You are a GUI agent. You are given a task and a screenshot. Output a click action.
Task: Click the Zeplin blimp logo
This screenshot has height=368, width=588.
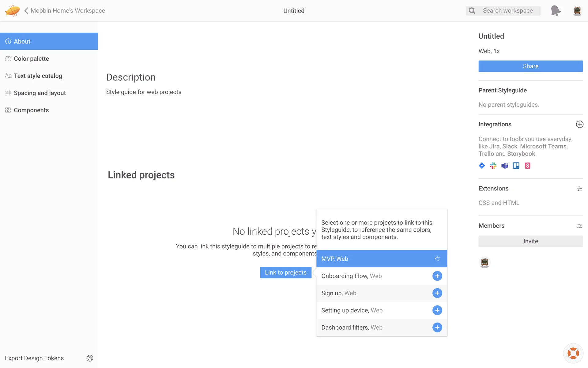point(12,11)
